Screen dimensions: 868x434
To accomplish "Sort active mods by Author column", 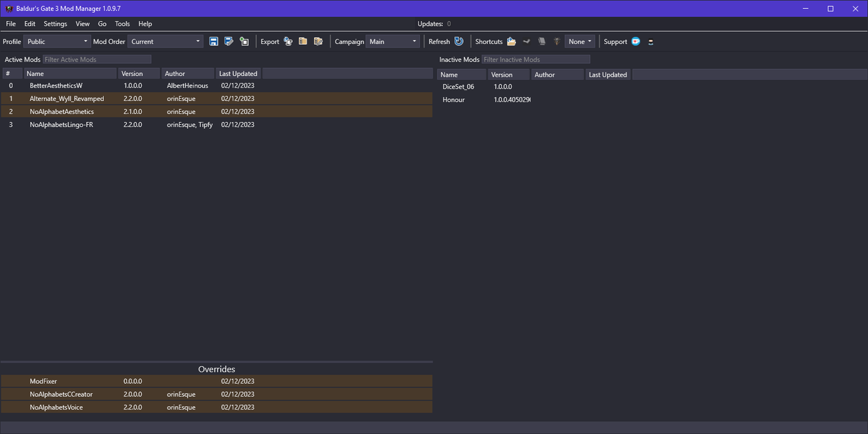I will [188, 73].
